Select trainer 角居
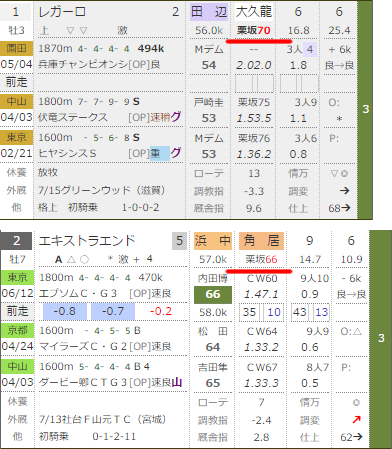The width and height of the screenshot is (392, 449). point(261,241)
